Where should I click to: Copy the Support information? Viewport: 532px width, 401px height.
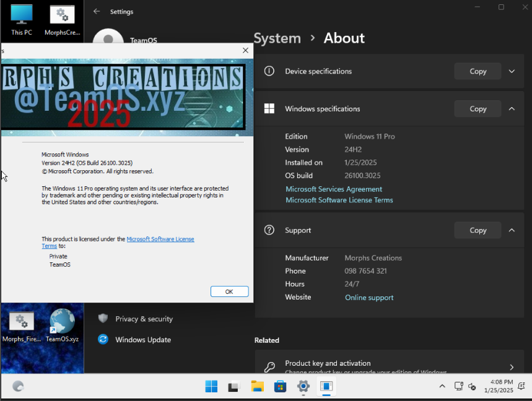[477, 230]
